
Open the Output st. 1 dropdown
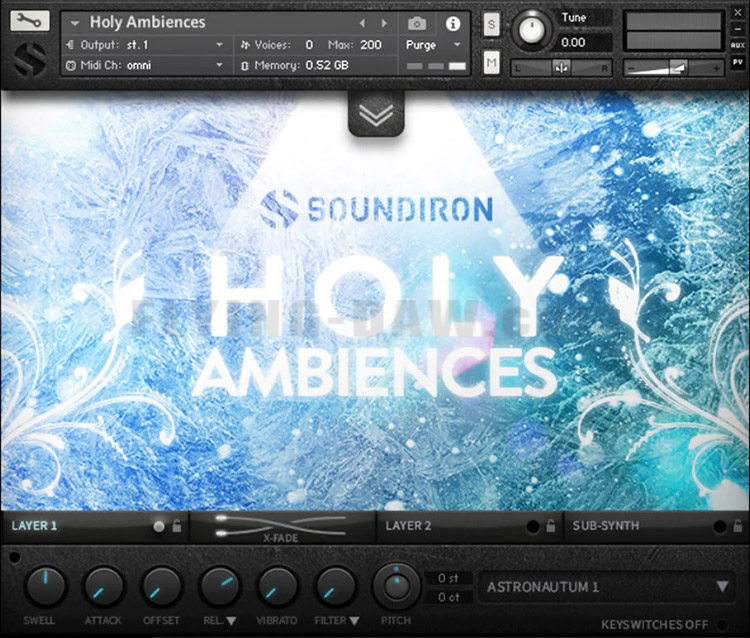(x=145, y=45)
